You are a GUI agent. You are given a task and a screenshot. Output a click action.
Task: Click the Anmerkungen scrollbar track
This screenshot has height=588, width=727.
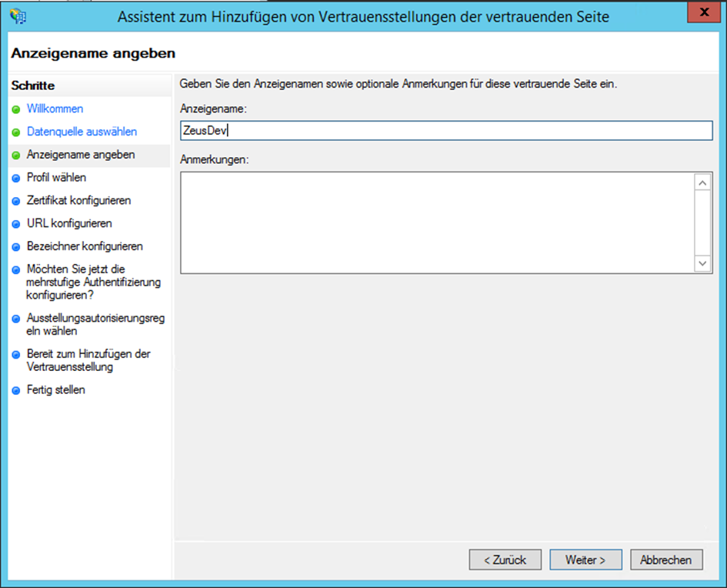[702, 222]
